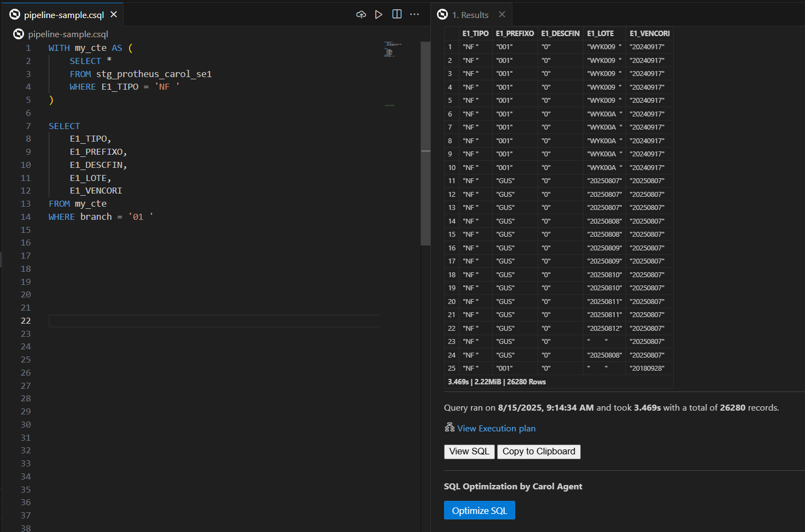Close the pipeline-sample.csql tab
Viewport: 805px width, 532px height.
[x=114, y=14]
